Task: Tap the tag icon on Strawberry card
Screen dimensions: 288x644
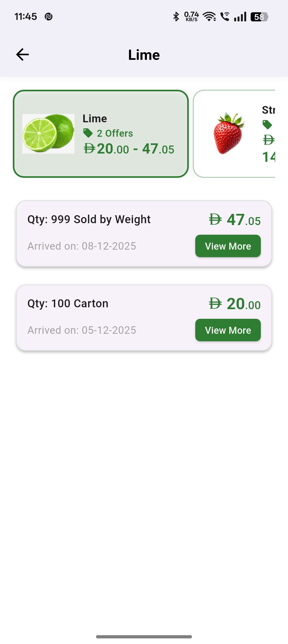Action: [x=267, y=124]
